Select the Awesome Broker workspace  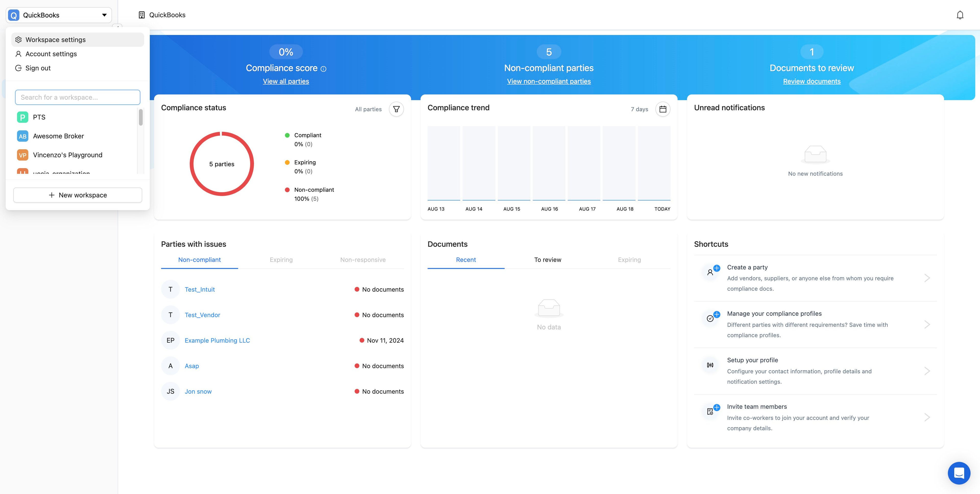pyautogui.click(x=58, y=136)
